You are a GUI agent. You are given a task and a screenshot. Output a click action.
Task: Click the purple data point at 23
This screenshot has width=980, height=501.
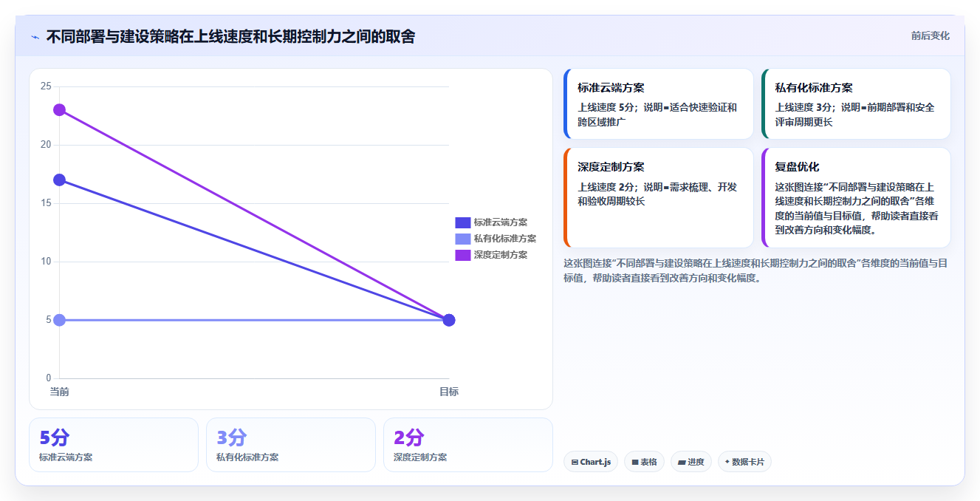(59, 110)
